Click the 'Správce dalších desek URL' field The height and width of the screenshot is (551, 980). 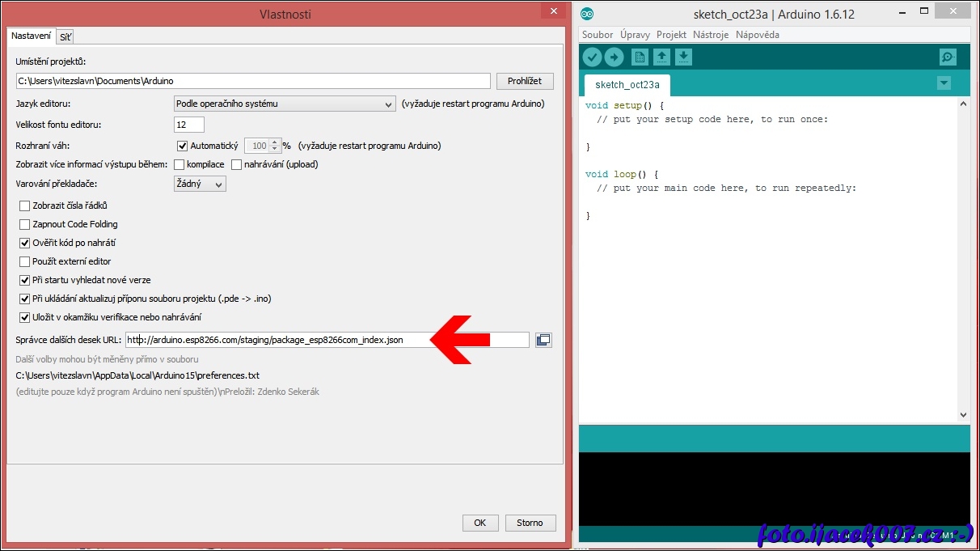pyautogui.click(x=327, y=340)
